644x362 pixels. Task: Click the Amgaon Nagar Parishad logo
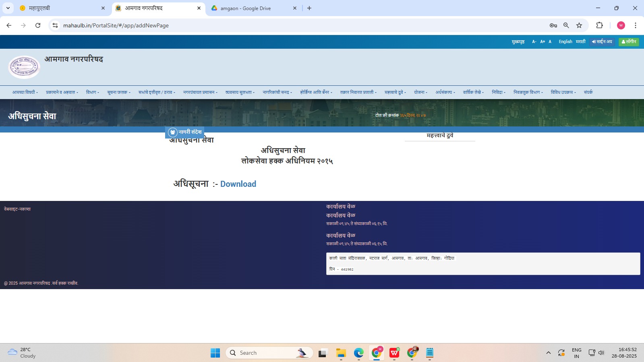coord(24,67)
